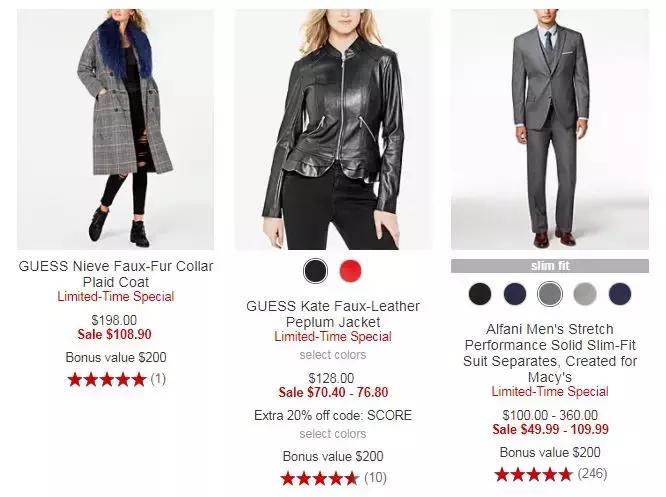Select the black jacket color swatch
Screen dimensions: 666x497
tap(316, 271)
